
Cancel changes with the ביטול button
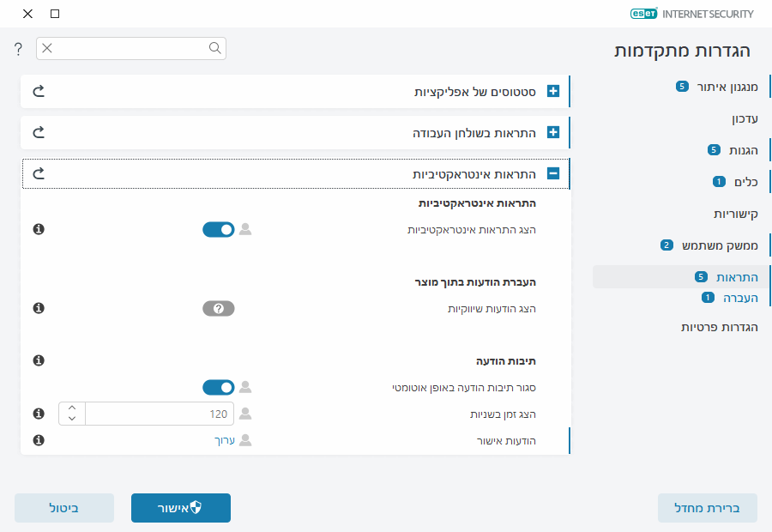click(64, 508)
